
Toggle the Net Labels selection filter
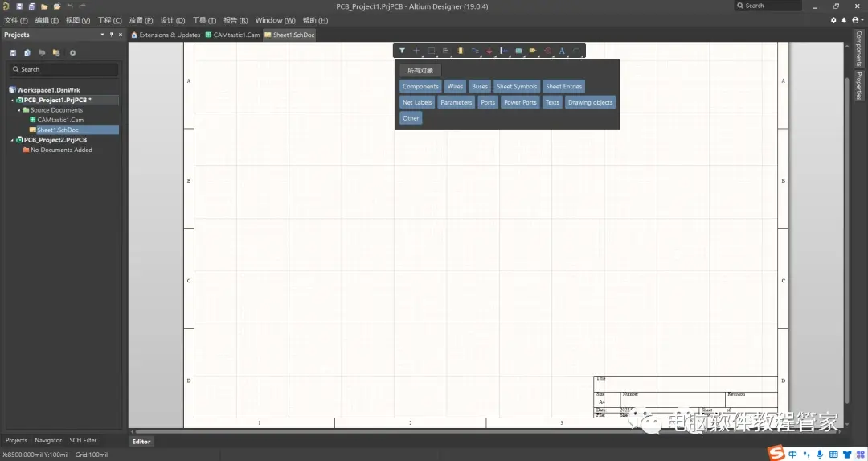click(417, 102)
